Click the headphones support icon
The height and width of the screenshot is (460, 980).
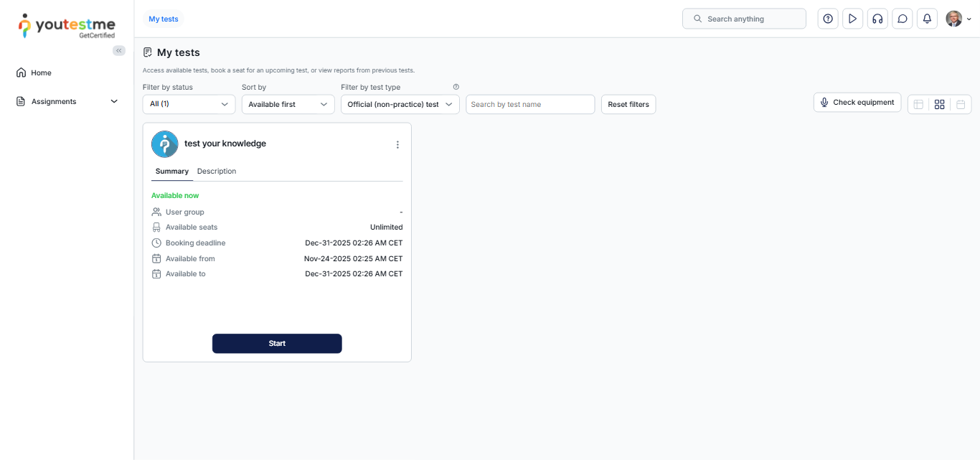(877, 19)
